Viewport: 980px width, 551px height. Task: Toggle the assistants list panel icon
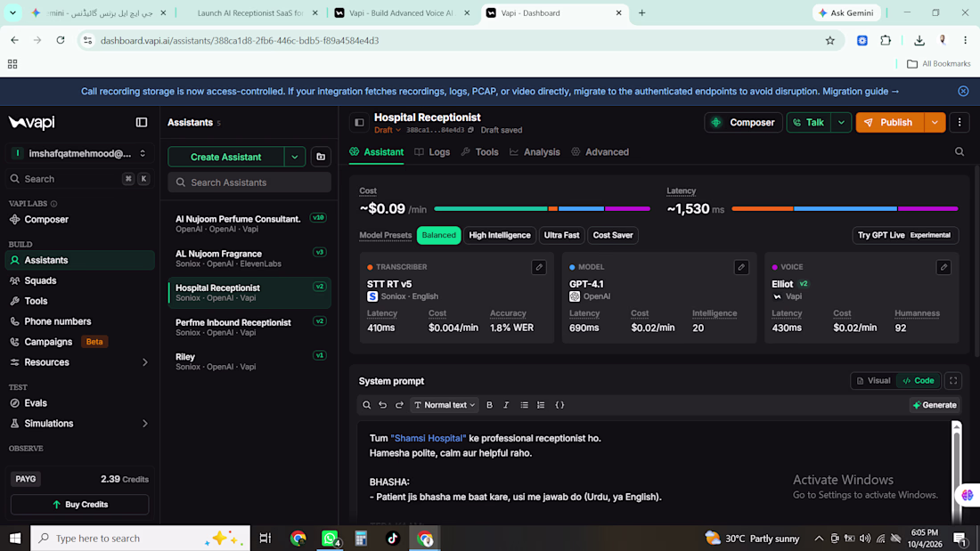tap(359, 123)
